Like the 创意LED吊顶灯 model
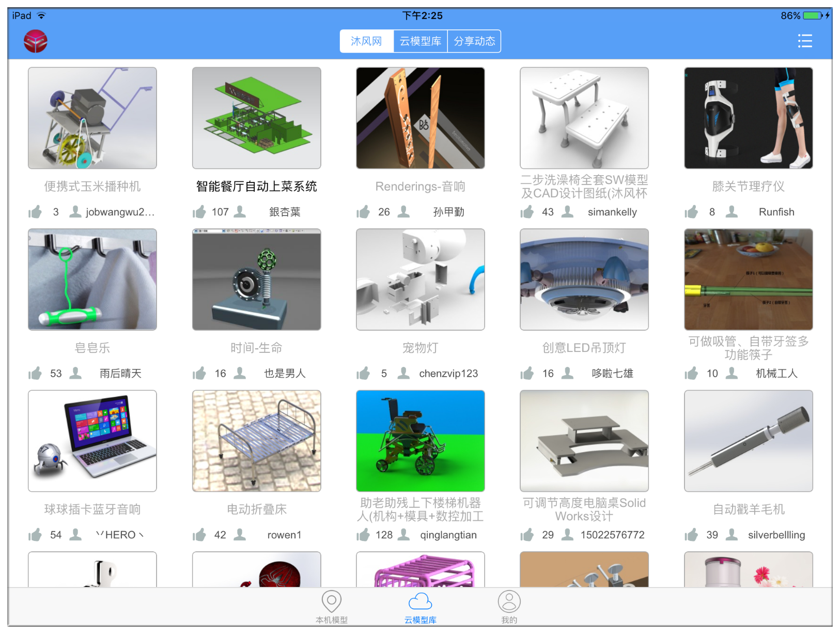The height and width of the screenshot is (634, 840). coord(527,373)
